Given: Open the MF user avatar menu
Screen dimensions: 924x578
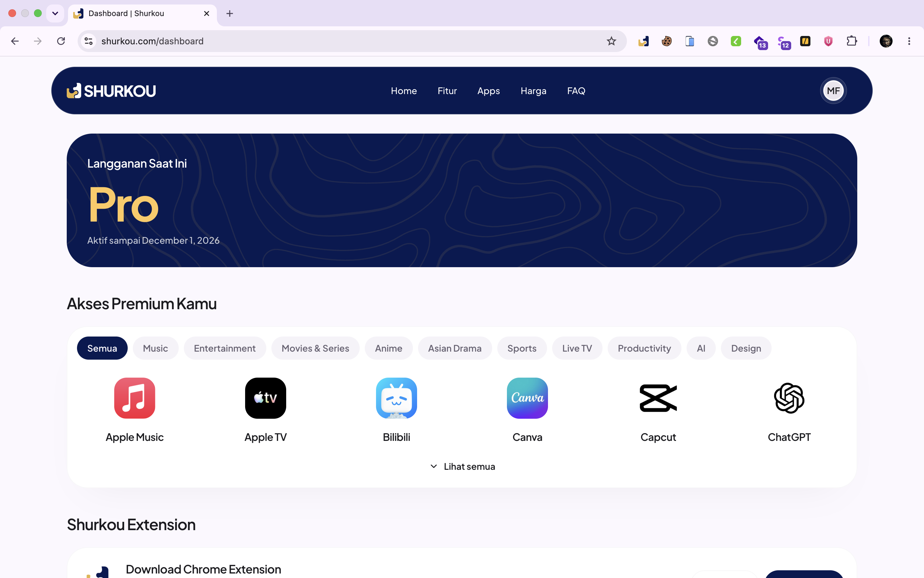Looking at the screenshot, I should click(833, 91).
